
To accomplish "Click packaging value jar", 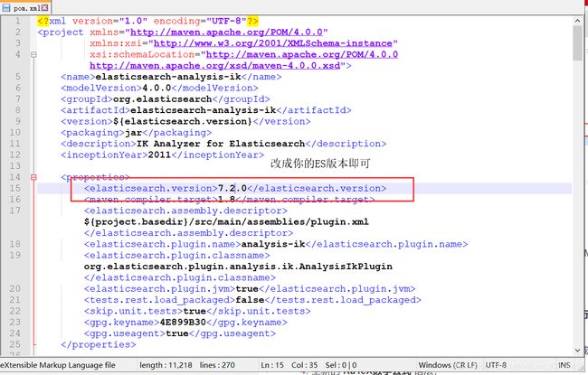I will (133, 133).
